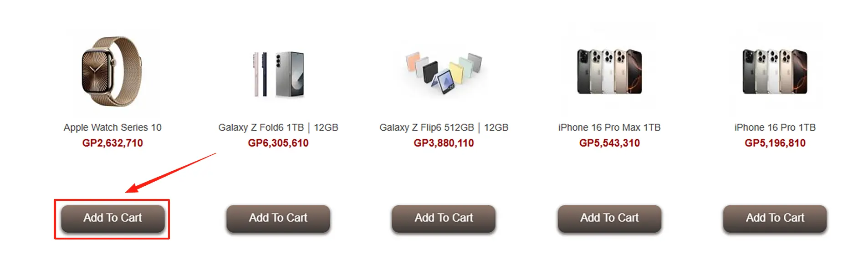This screenshot has width=868, height=265.
Task: Click the Galaxy Z Flip6 512GB | 12GB title
Action: coord(444,127)
